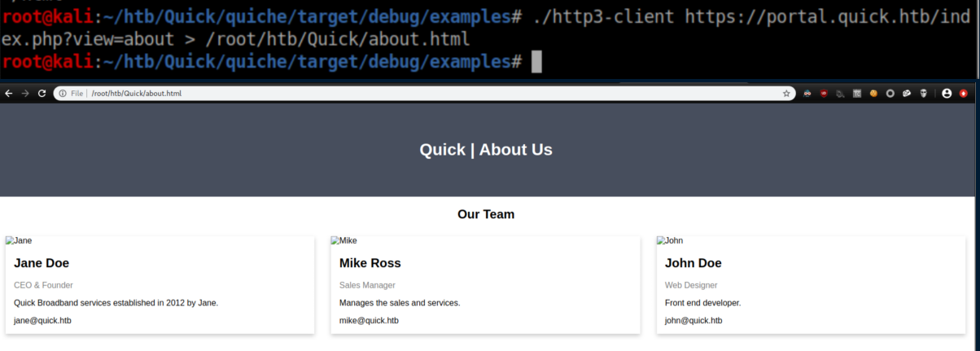Screen dimensions: 980x351
Task: Open the cookie editor extension
Action: coord(873,94)
